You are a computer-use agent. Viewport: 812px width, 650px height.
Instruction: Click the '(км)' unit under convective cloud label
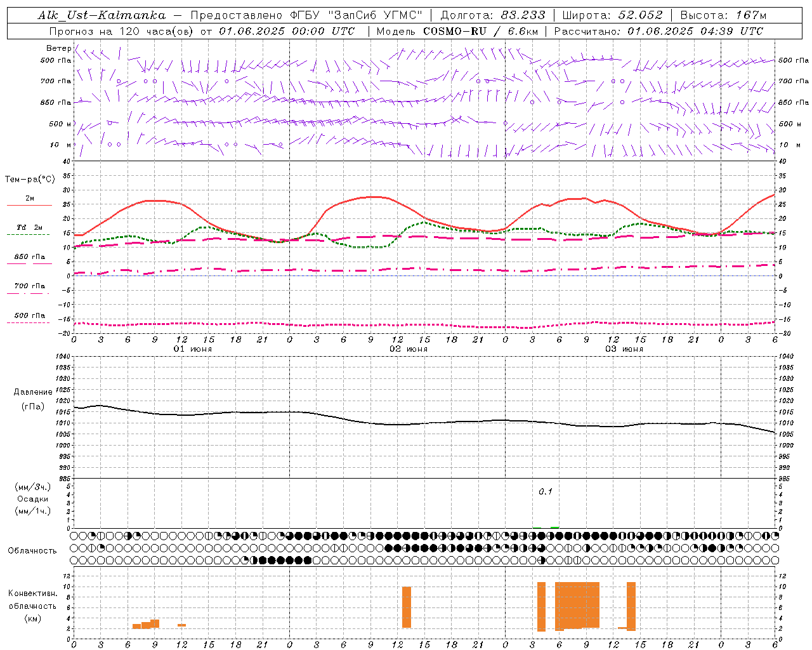(32, 618)
